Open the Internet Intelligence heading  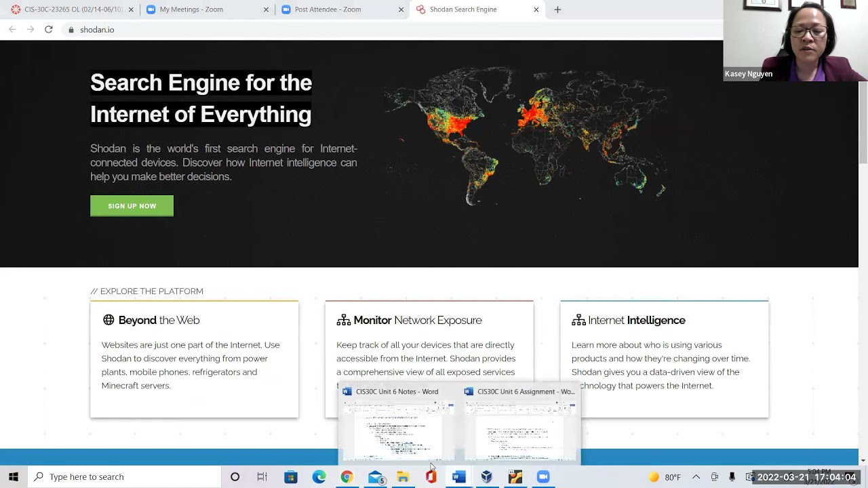pyautogui.click(x=637, y=320)
